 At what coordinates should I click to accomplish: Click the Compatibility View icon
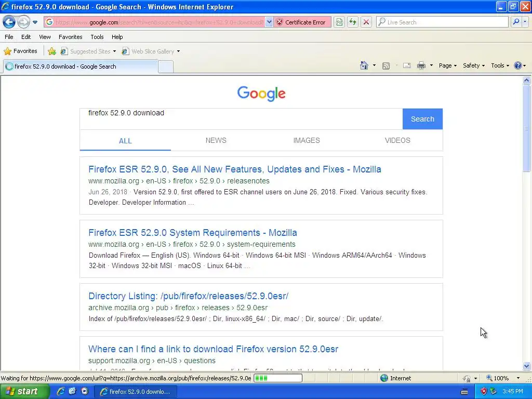[339, 22]
